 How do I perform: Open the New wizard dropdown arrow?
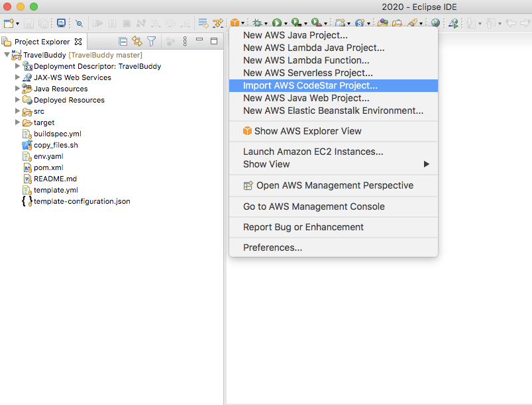(x=18, y=23)
